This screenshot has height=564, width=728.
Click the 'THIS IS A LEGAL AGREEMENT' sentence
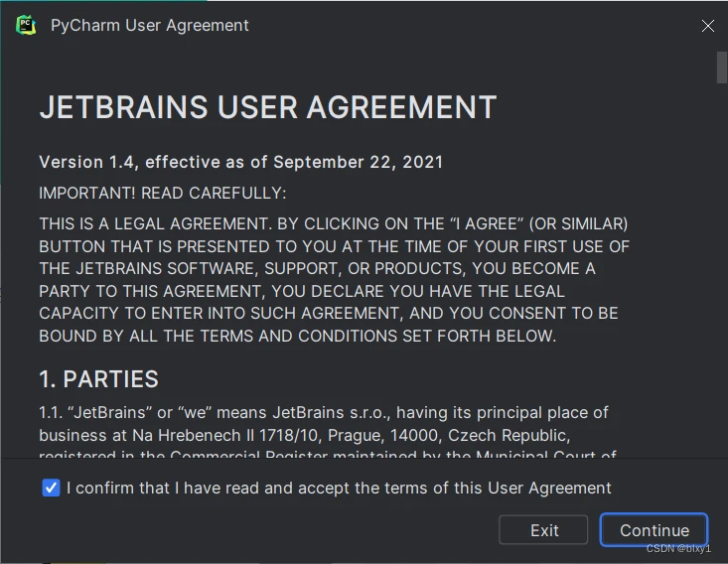coord(155,223)
